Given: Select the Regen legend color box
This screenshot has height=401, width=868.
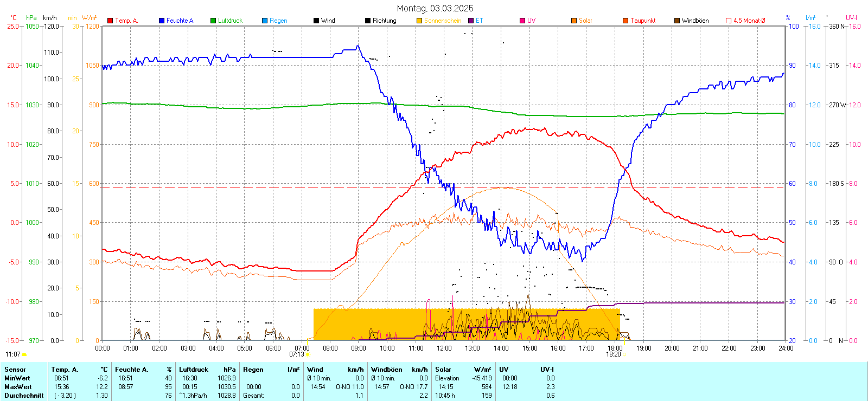Looking at the screenshot, I should (x=265, y=21).
